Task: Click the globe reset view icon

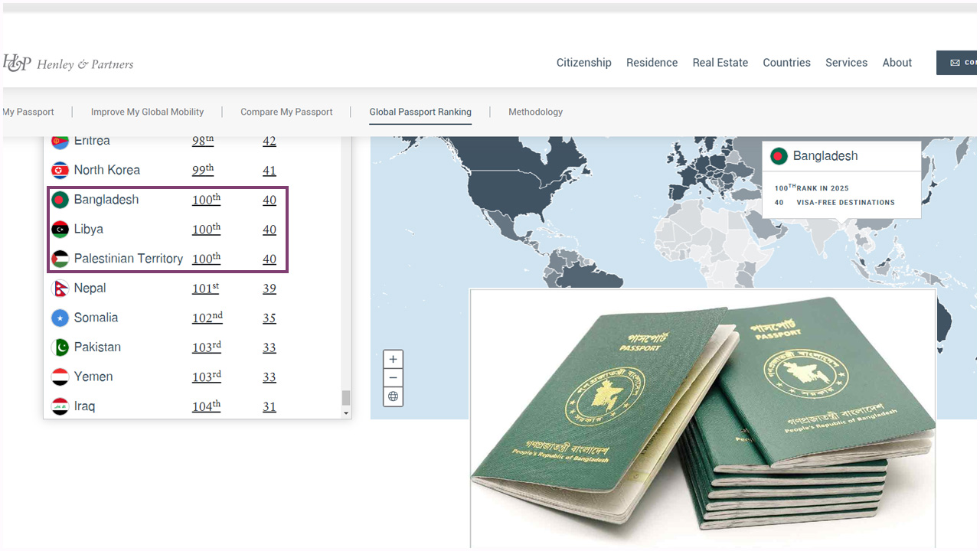Action: click(x=393, y=396)
